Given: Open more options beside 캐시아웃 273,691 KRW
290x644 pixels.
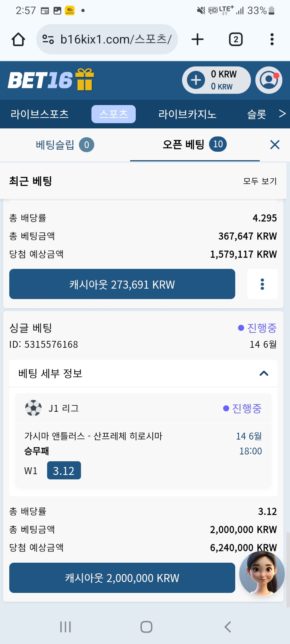Looking at the screenshot, I should pos(262,284).
